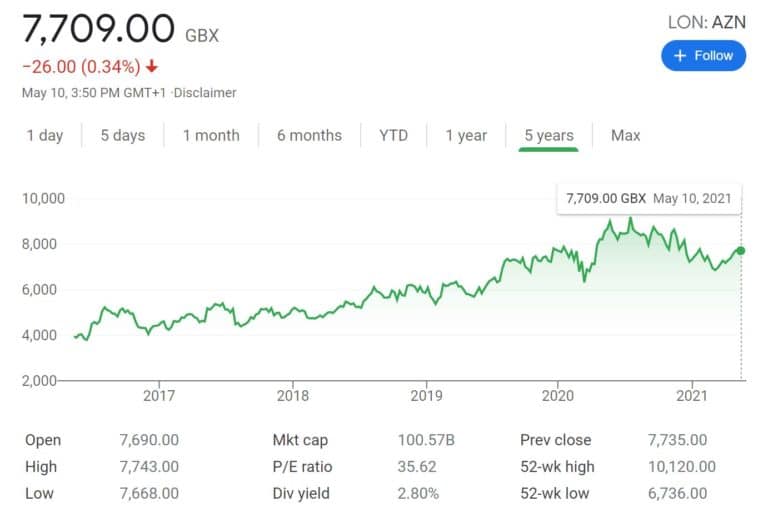Screen dimensions: 768x517
Task: Click the LON: AZN ticker label
Action: [x=707, y=23]
